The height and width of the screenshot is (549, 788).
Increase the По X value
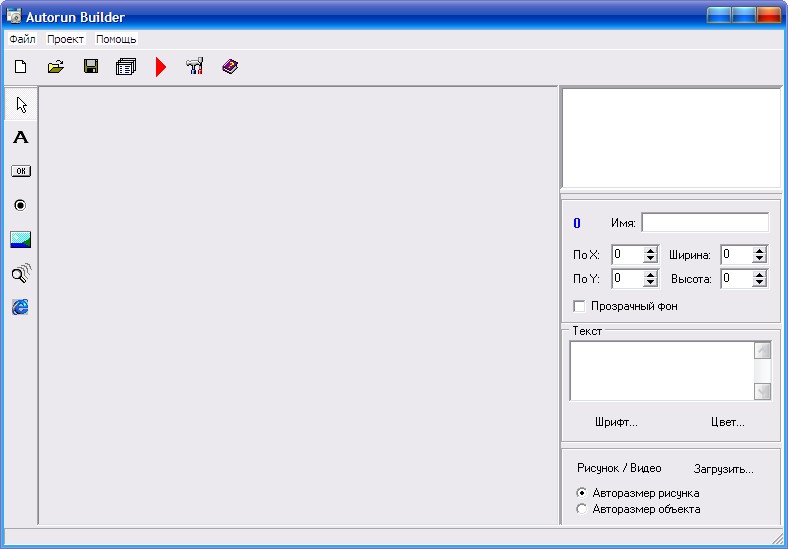(x=650, y=250)
